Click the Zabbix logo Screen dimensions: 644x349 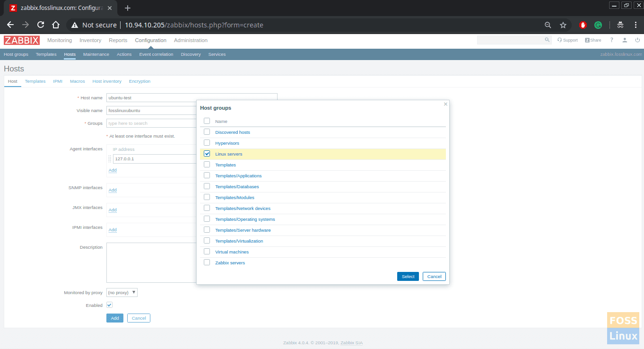coord(22,40)
